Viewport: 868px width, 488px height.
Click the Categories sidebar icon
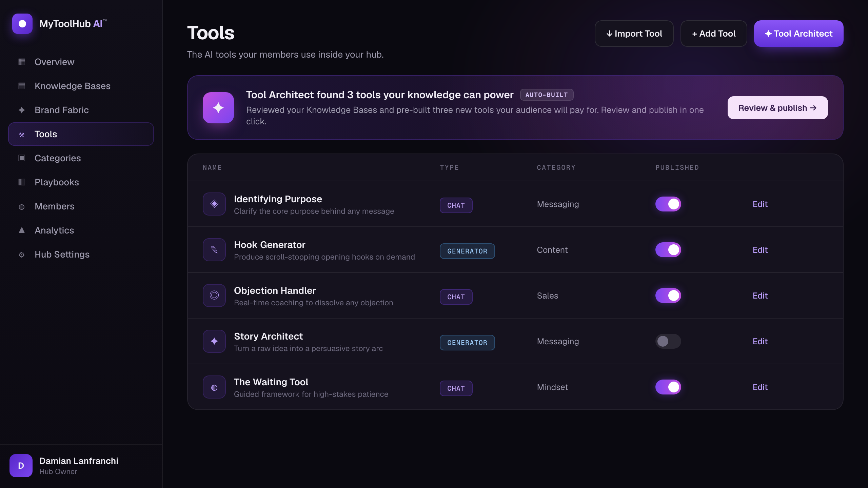point(22,158)
